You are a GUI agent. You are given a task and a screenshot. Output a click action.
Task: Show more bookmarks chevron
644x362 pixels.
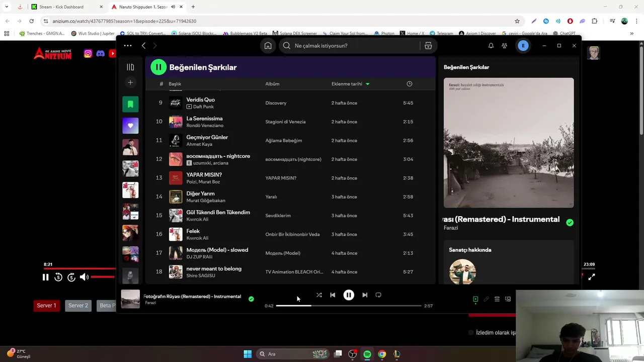click(x=632, y=34)
